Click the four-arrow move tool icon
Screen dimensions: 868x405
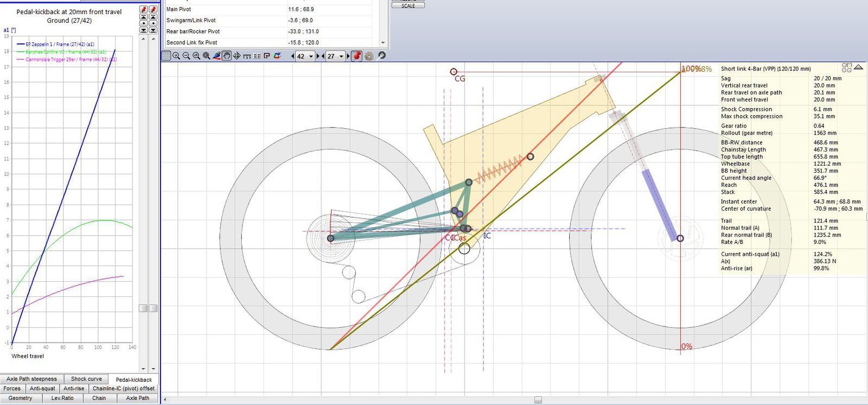pyautogui.click(x=237, y=56)
